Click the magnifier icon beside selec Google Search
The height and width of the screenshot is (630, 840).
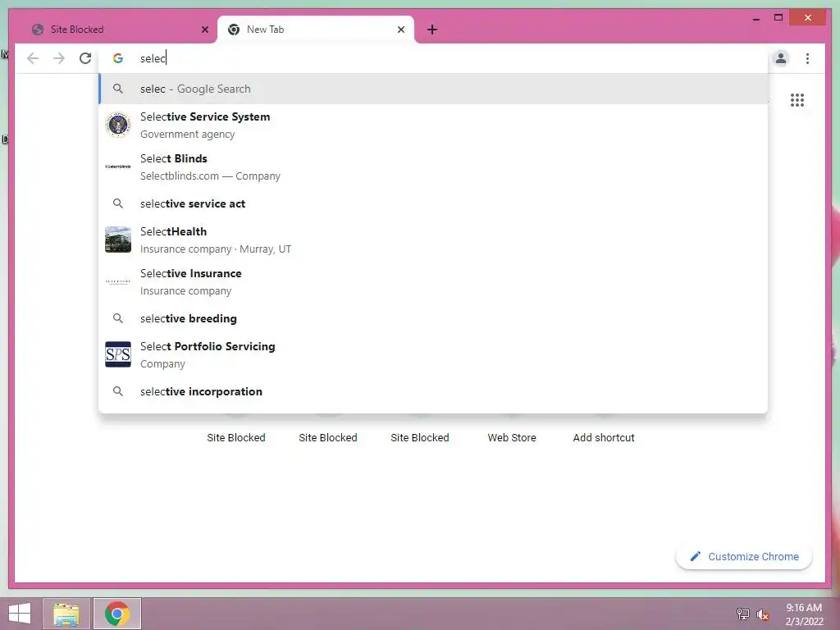(118, 89)
